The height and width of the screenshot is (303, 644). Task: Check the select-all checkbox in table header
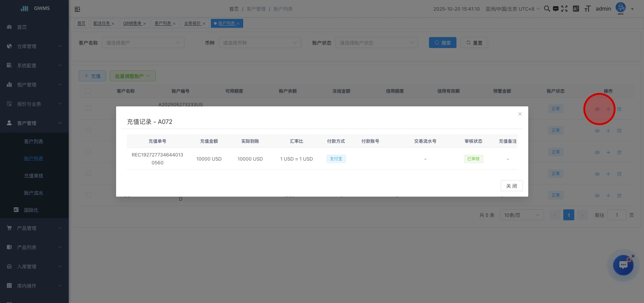point(88,91)
